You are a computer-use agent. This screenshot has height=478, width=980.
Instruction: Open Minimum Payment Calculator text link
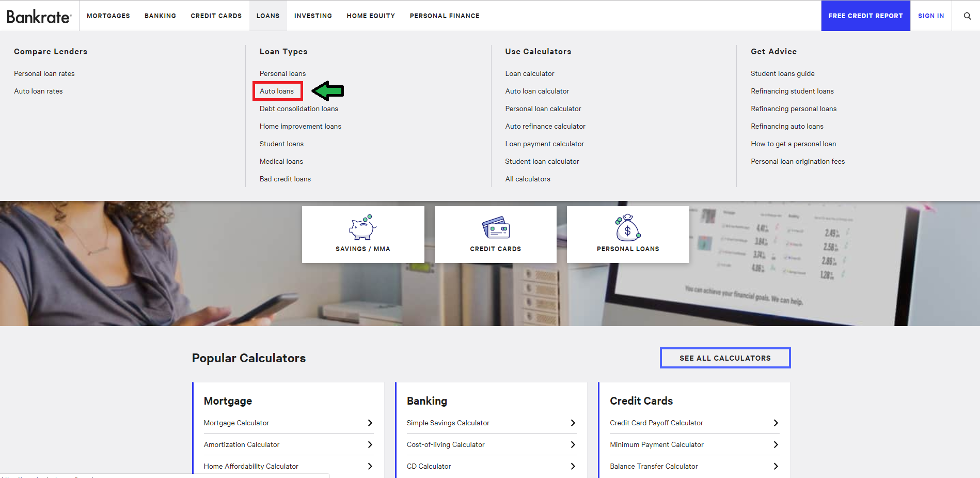tap(657, 444)
